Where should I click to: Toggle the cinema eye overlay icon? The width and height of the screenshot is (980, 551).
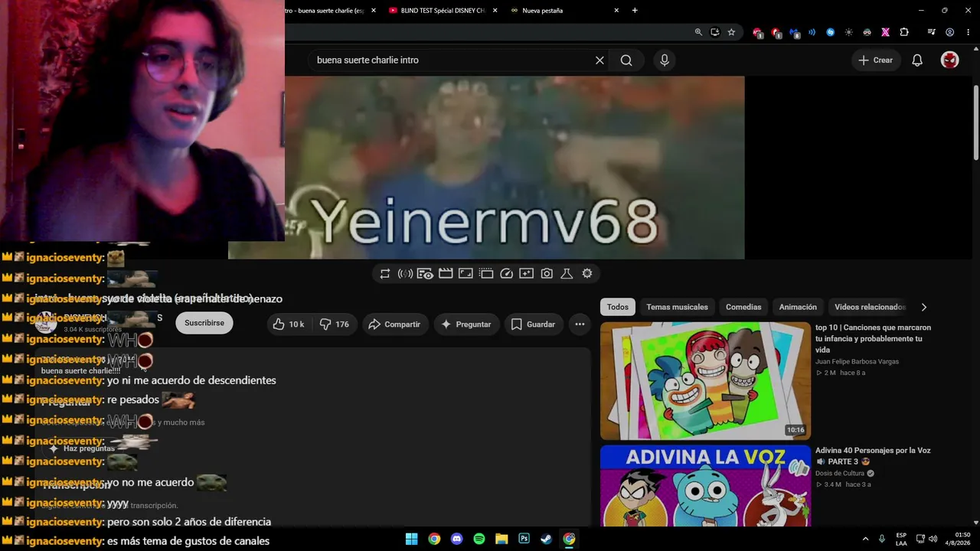(426, 273)
